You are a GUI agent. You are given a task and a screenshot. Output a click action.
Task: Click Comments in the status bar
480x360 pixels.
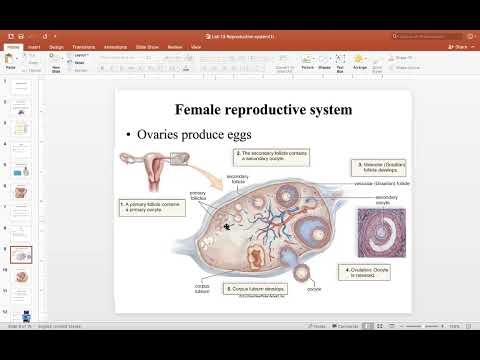pos(345,326)
